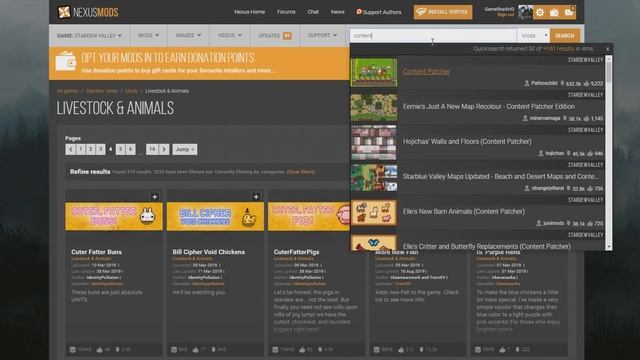Screen dimensions: 640x360
Task: Click Elle's New Barn Animals thumbnail
Action: (373, 213)
